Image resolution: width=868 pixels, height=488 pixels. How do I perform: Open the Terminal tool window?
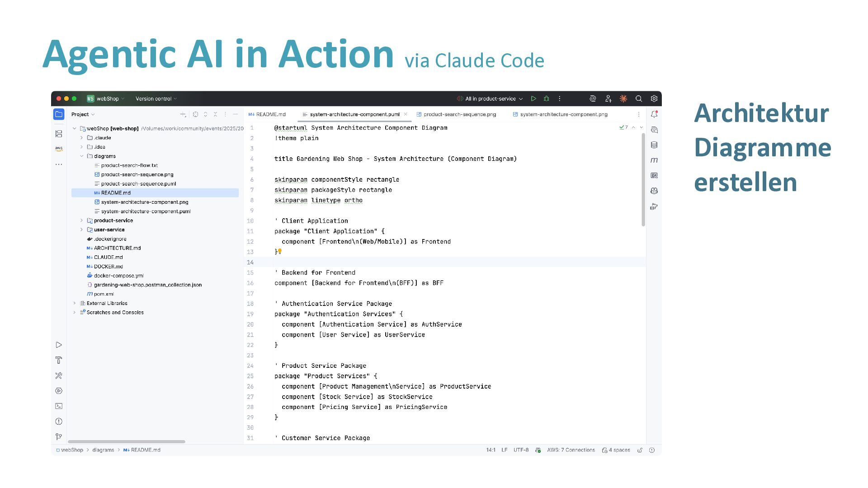pyautogui.click(x=59, y=406)
